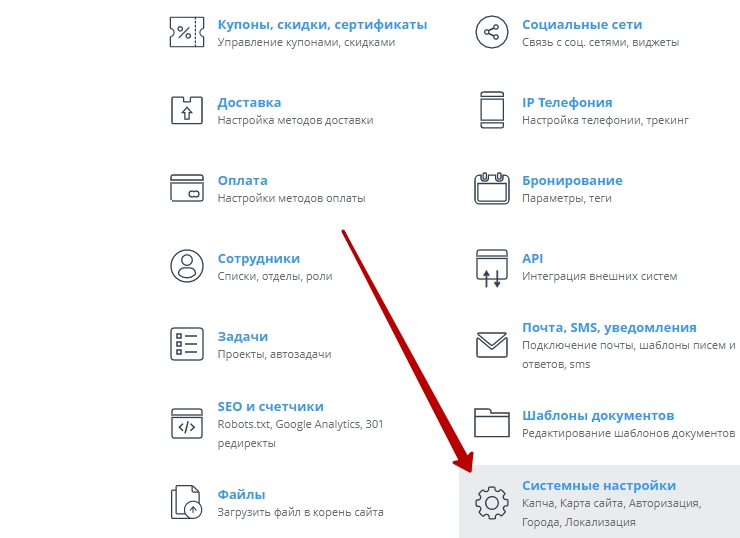Click the API arrows icon
Viewport: 740px width, 538px height.
[491, 267]
